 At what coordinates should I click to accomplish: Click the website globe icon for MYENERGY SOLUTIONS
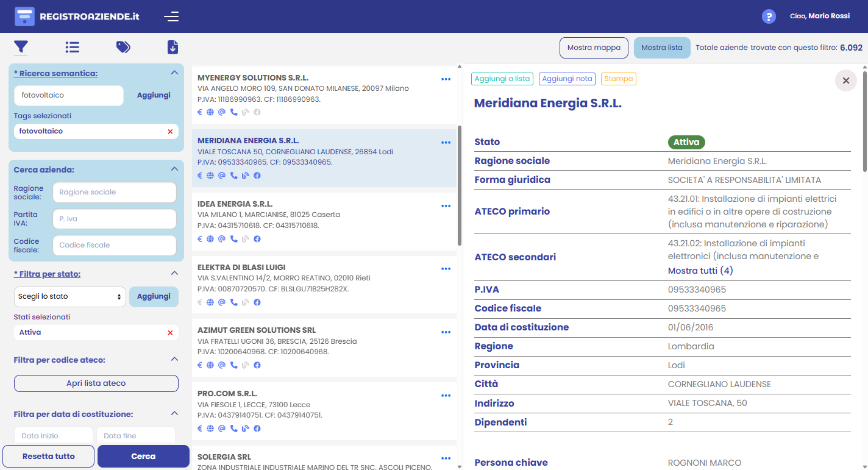point(210,112)
